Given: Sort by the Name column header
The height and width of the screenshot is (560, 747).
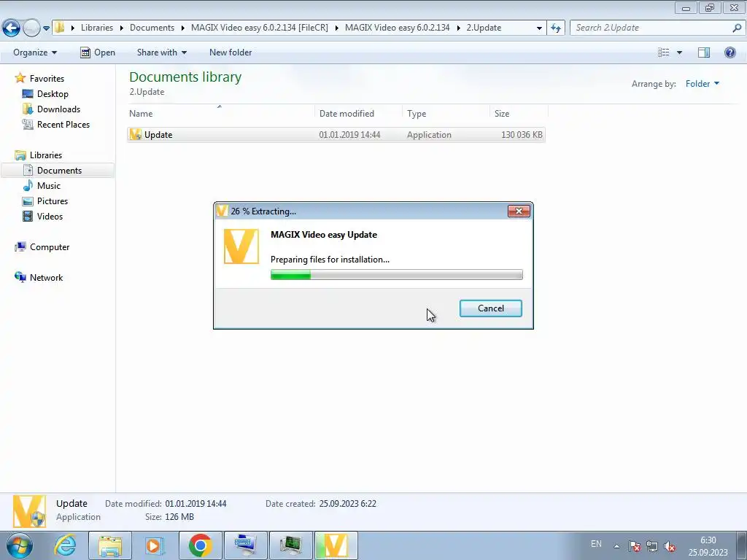Looking at the screenshot, I should (x=221, y=113).
